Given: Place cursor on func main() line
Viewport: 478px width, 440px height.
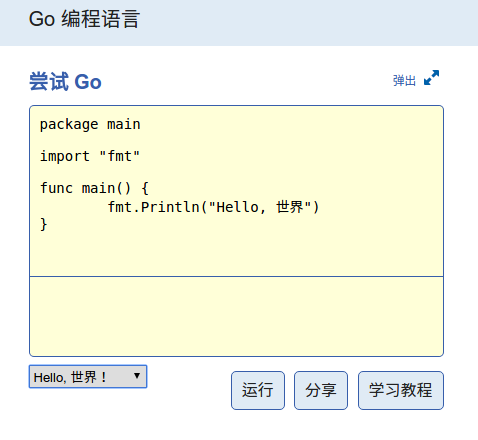Looking at the screenshot, I should 94,188.
